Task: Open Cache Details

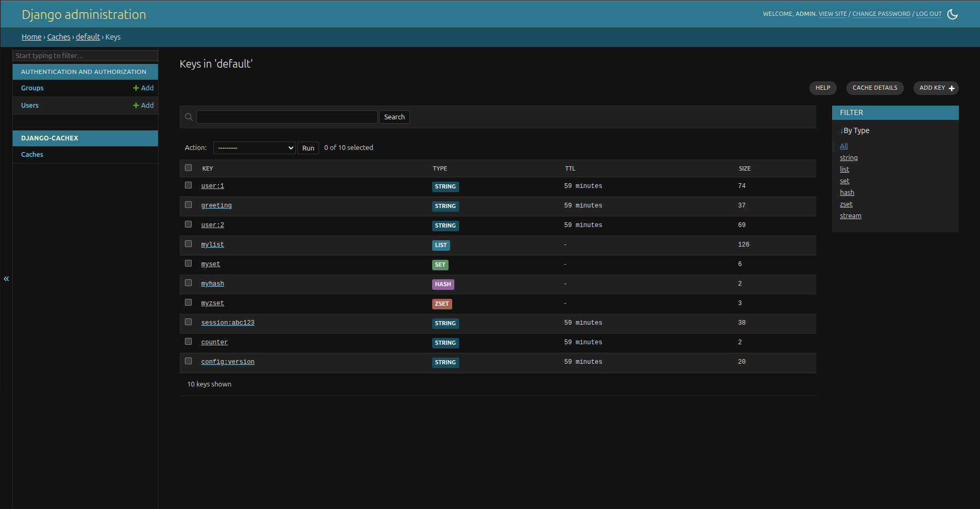Action: [875, 88]
